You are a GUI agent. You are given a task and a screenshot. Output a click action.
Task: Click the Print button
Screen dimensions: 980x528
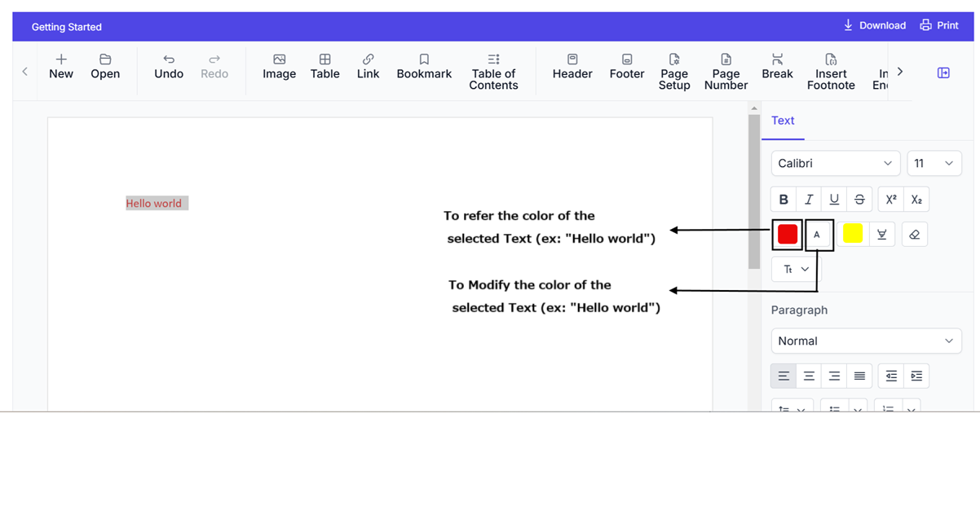[939, 25]
